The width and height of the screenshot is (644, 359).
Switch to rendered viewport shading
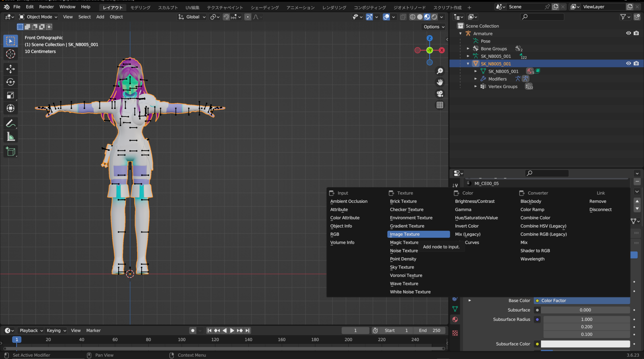(434, 17)
